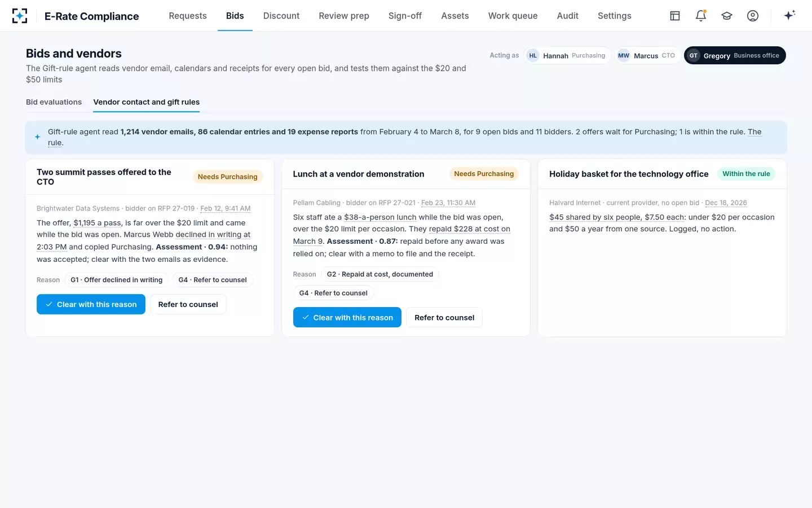Select Vendor contact and gift rules tab

click(x=147, y=102)
